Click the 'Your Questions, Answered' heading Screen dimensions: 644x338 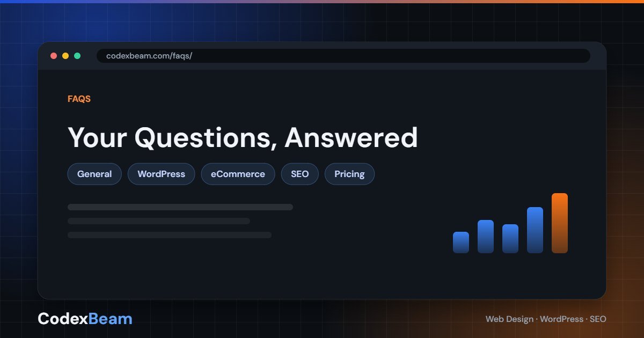click(x=243, y=138)
